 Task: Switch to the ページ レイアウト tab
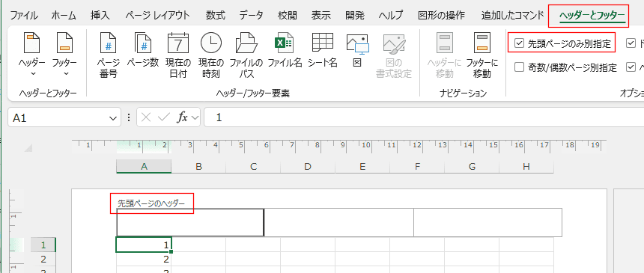click(x=158, y=16)
